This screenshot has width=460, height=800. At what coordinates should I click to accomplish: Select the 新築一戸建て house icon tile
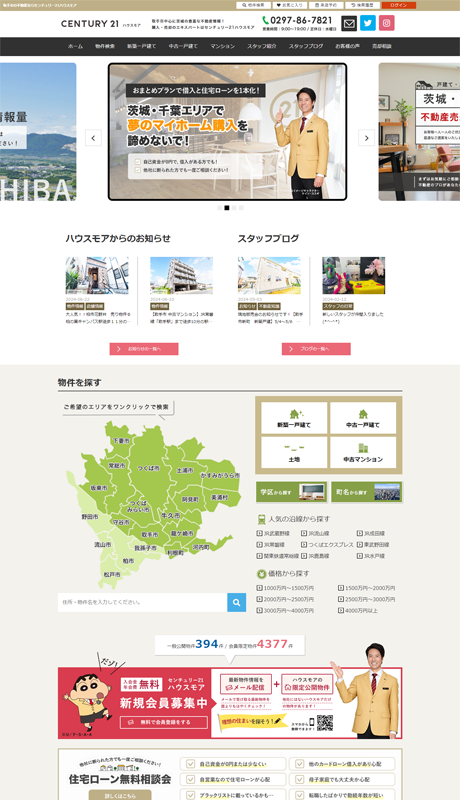click(294, 418)
